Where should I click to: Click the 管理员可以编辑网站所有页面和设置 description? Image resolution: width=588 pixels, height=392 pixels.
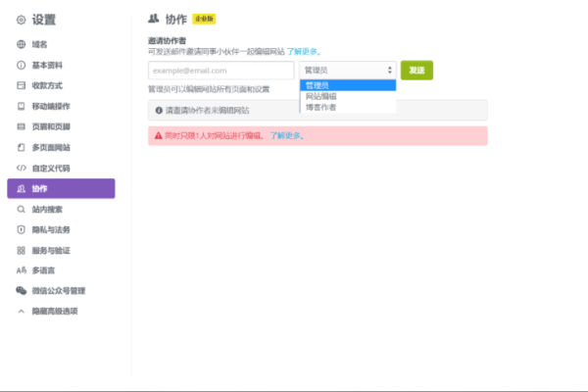pos(209,89)
